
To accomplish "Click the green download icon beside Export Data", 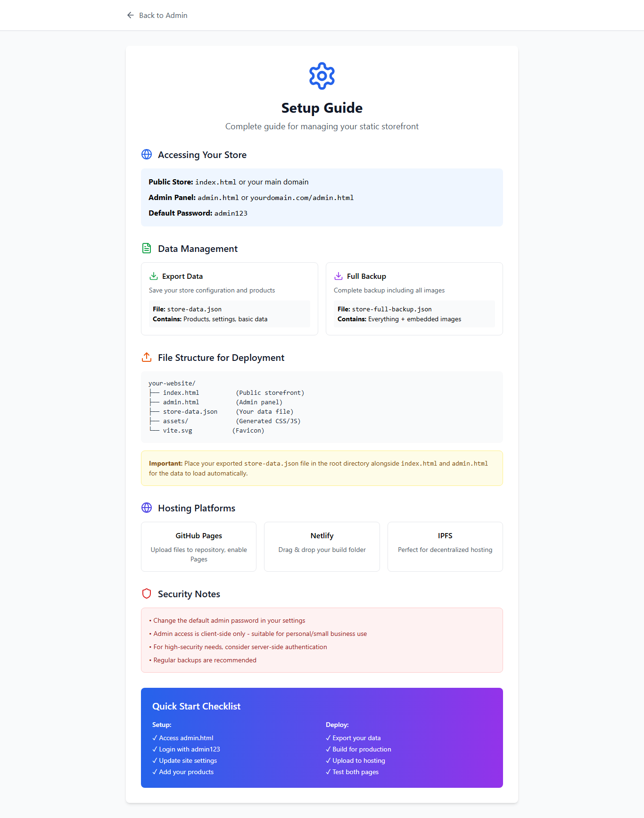I will tap(154, 276).
